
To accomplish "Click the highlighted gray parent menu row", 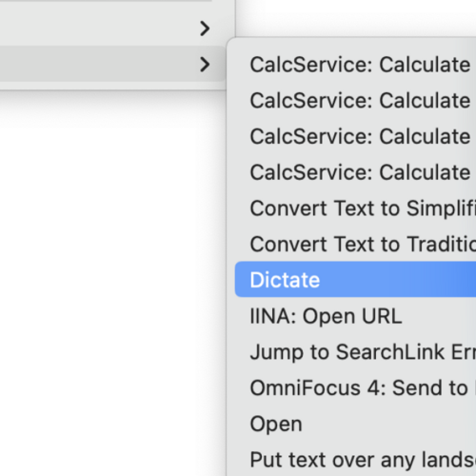I will pyautogui.click(x=112, y=64).
